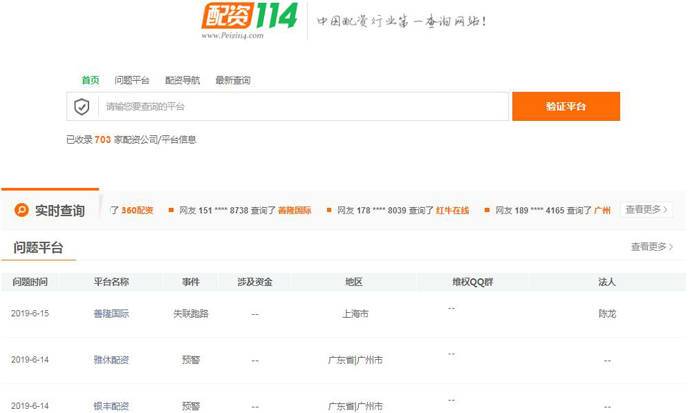Expand 查看更多 beside the live query ticker
Viewport: 690px width, 413px height.
point(647,210)
